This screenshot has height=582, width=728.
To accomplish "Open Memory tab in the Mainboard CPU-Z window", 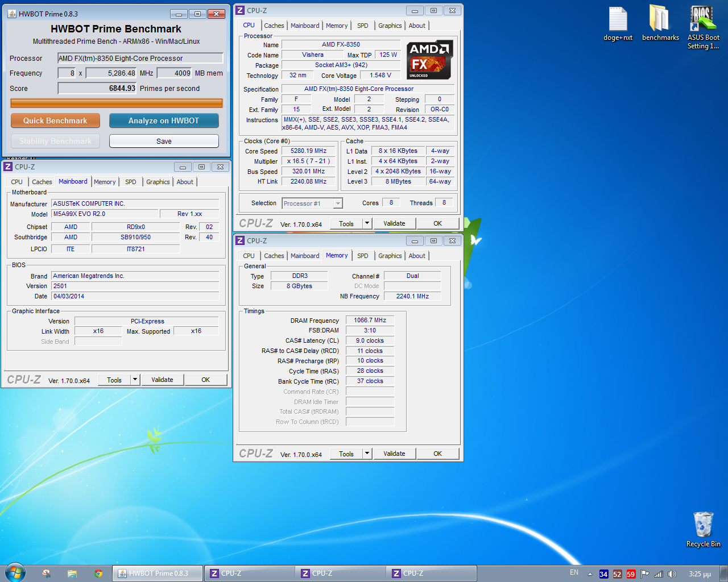I will (x=105, y=182).
